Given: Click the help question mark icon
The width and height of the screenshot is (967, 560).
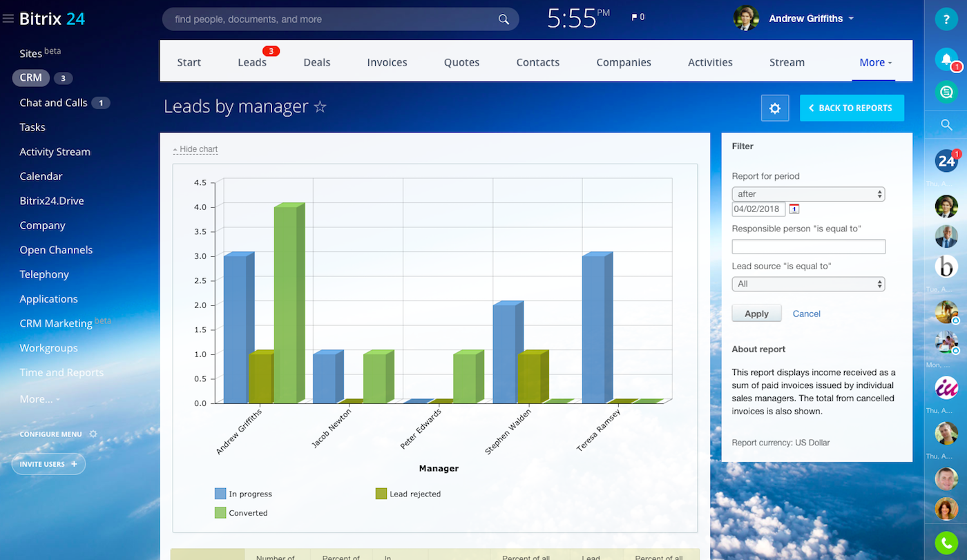Looking at the screenshot, I should coord(946,19).
